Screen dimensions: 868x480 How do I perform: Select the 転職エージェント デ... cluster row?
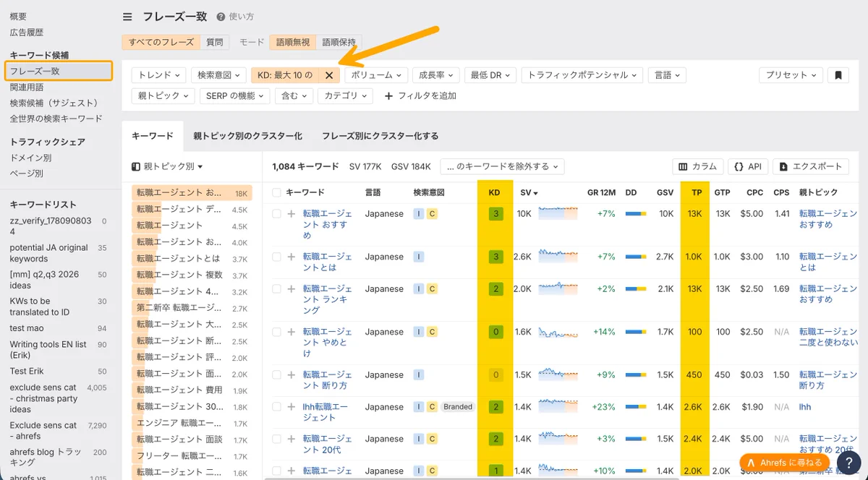pyautogui.click(x=192, y=209)
